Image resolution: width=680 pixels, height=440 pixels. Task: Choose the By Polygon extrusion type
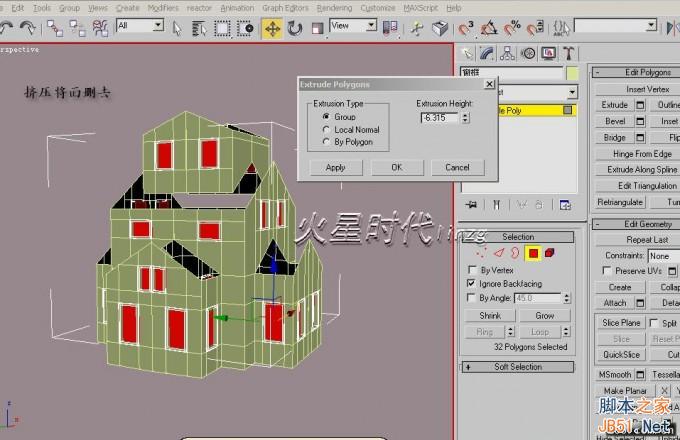coord(326,142)
